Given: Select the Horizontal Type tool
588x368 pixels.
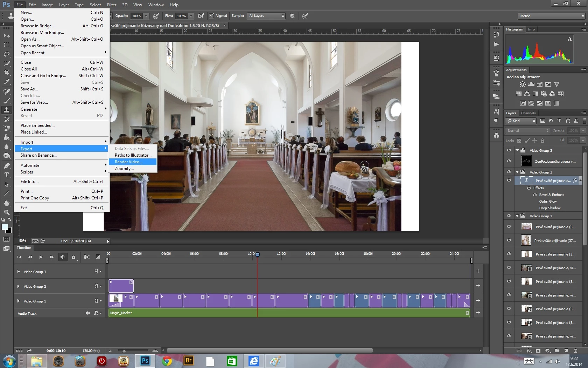Looking at the screenshot, I should click(x=7, y=175).
